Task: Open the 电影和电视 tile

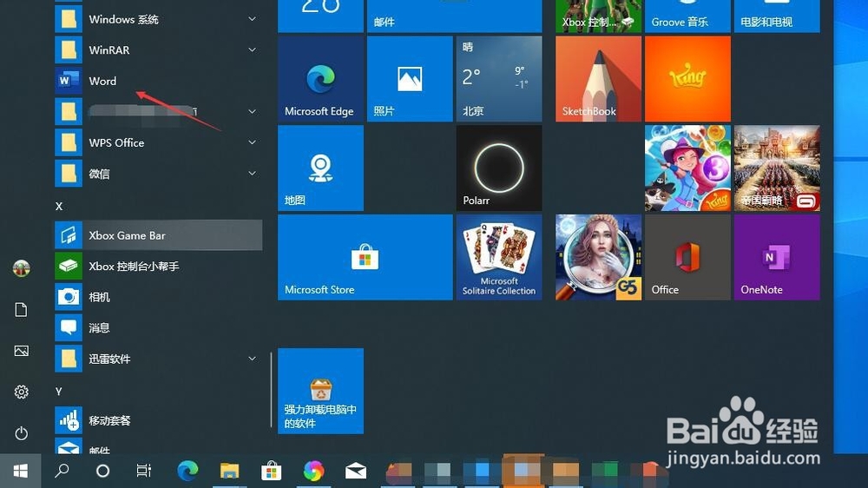Action: coord(777,16)
